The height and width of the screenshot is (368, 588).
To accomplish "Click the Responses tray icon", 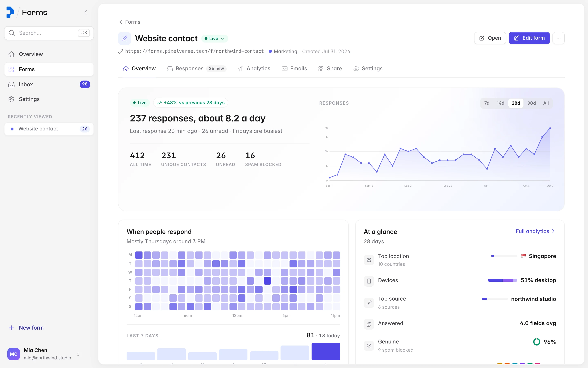I will click(170, 69).
